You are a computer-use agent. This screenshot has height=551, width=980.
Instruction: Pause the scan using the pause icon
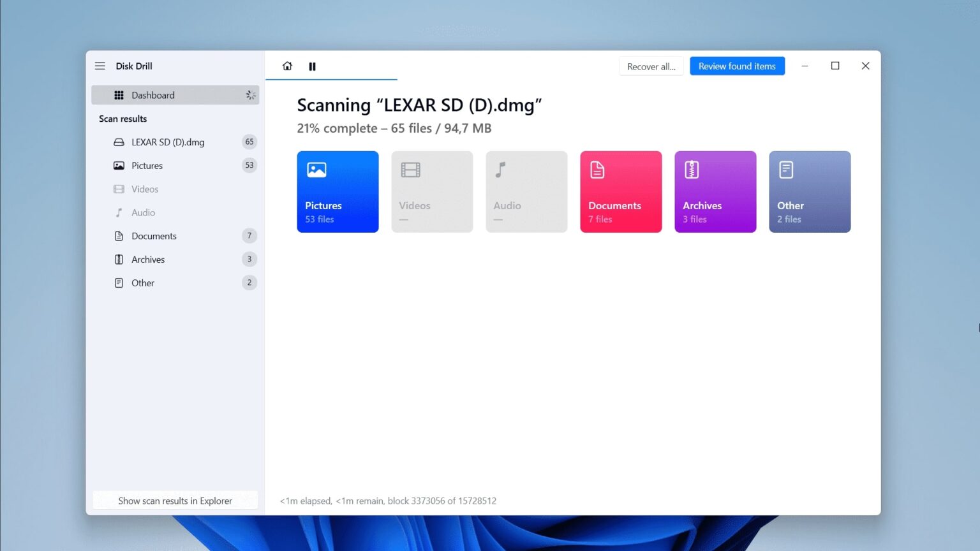[x=312, y=66]
